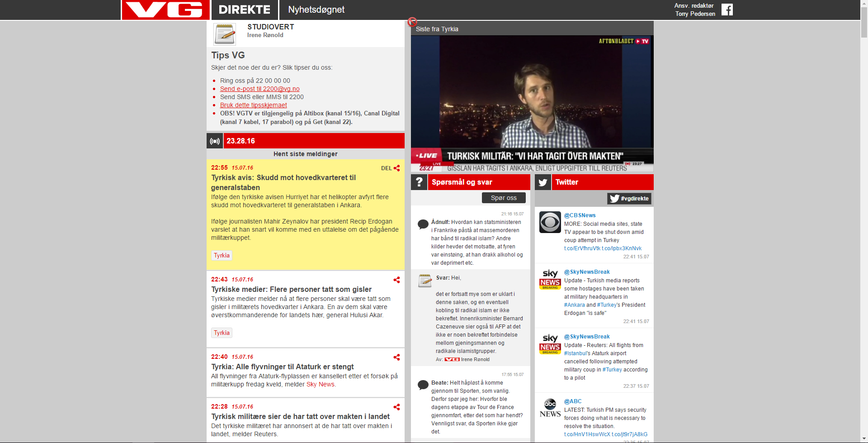Open the DIREKTE tab
Screen dimensions: 868x443
point(244,10)
